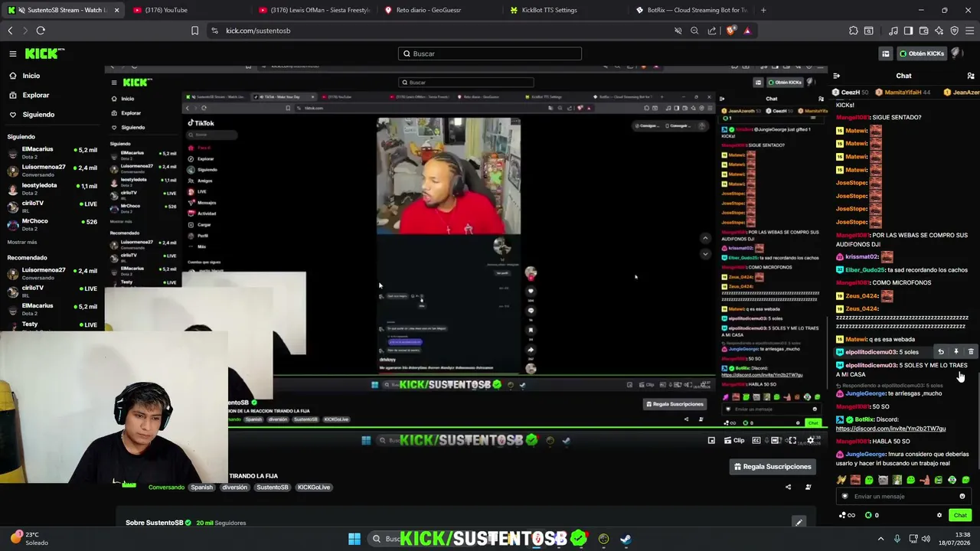Open the Kick hamburger menu
The width and height of the screenshot is (980, 551).
[13, 54]
